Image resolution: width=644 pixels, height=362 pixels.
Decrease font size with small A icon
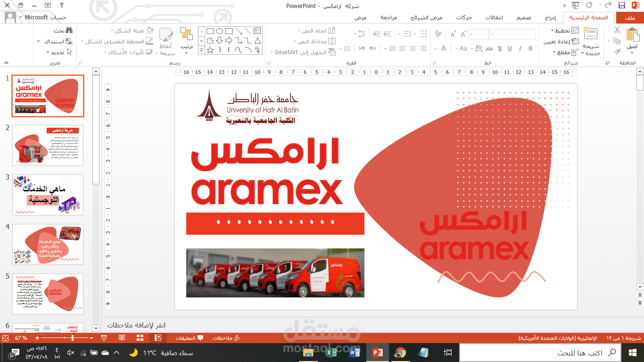453,34
